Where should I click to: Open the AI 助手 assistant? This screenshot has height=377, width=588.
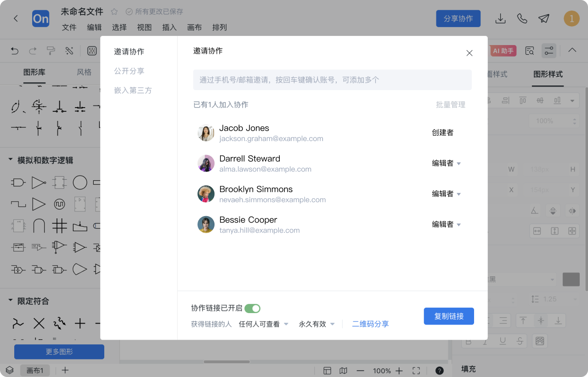coord(503,51)
